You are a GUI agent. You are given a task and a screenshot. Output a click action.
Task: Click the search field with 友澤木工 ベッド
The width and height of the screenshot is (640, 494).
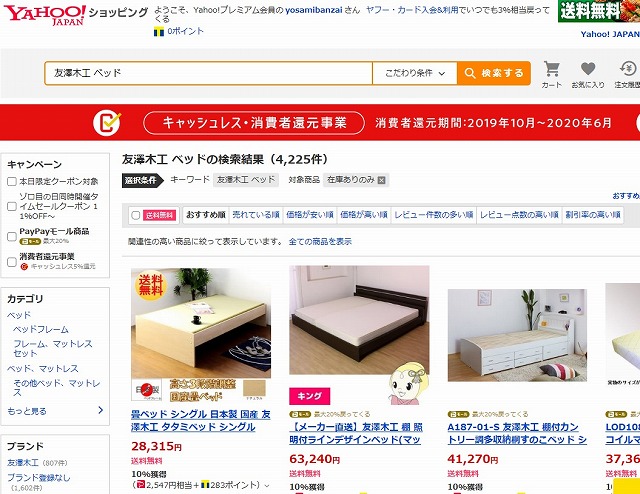click(x=209, y=73)
